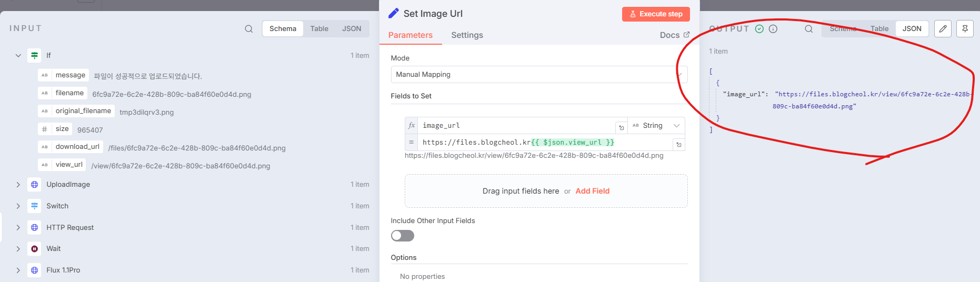Image resolution: width=980 pixels, height=282 pixels.
Task: Switch to the Settings tab
Action: click(467, 35)
